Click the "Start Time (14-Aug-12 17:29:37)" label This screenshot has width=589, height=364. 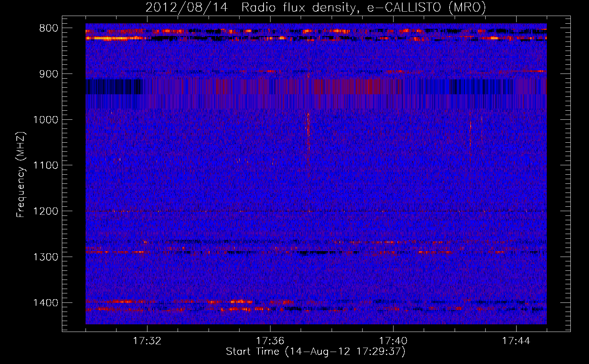[x=316, y=352]
